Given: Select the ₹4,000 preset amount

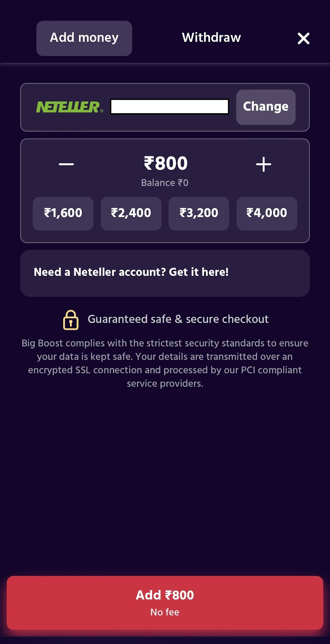Looking at the screenshot, I should point(266,213).
